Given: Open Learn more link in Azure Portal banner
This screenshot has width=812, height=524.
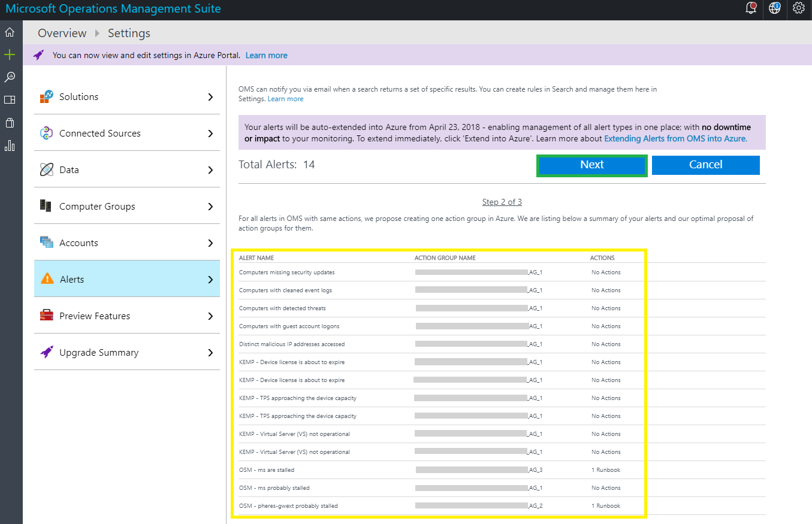Looking at the screenshot, I should click(266, 55).
